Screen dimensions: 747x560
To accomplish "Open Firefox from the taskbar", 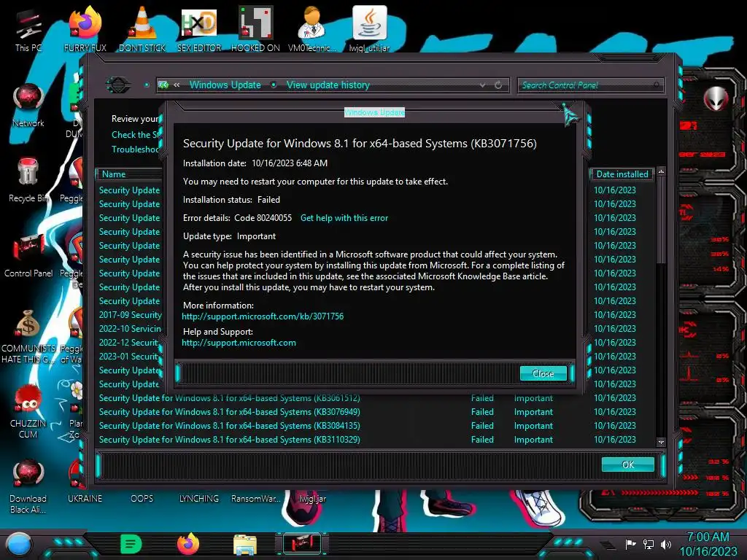I will 188,544.
